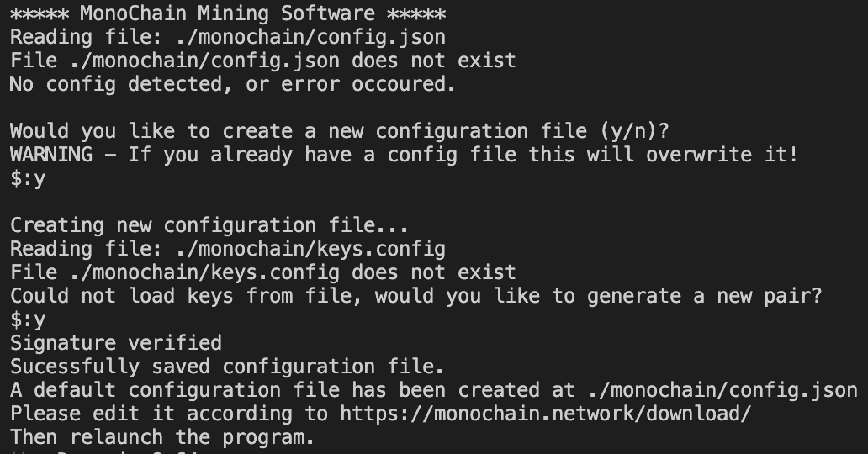Viewport: 868px width, 454px height.
Task: Click the WARNING overwrite line
Action: pos(405,155)
